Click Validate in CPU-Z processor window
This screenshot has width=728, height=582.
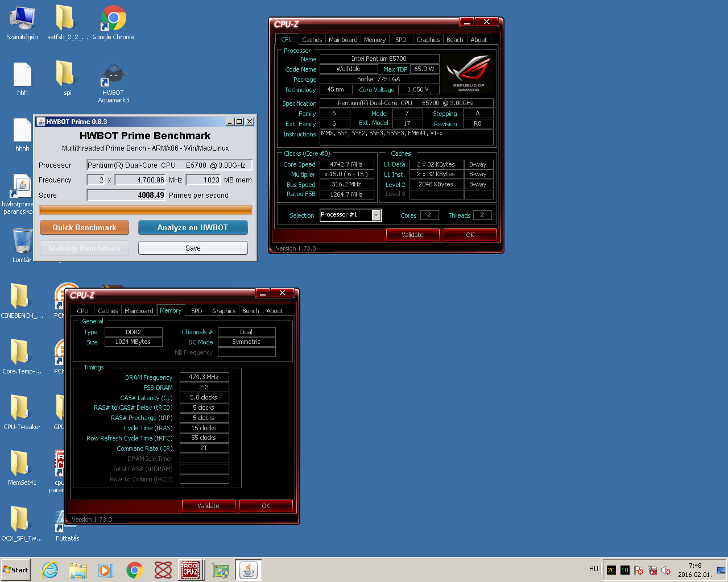pyautogui.click(x=412, y=235)
